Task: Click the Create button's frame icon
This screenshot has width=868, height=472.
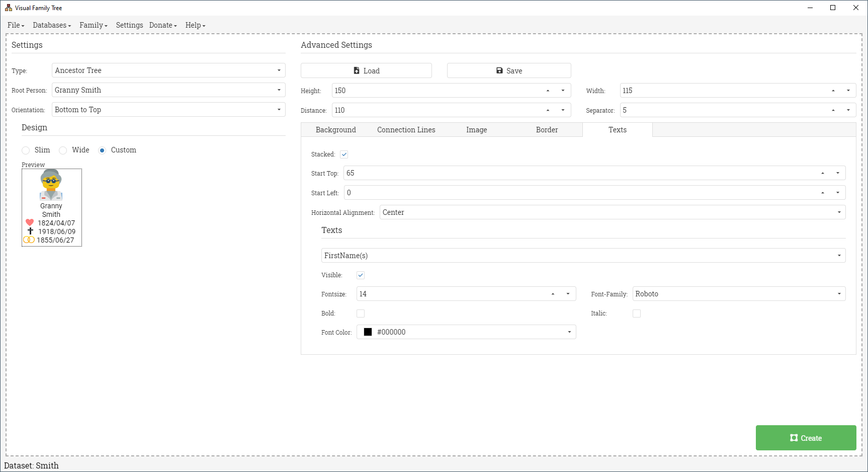Action: click(794, 438)
